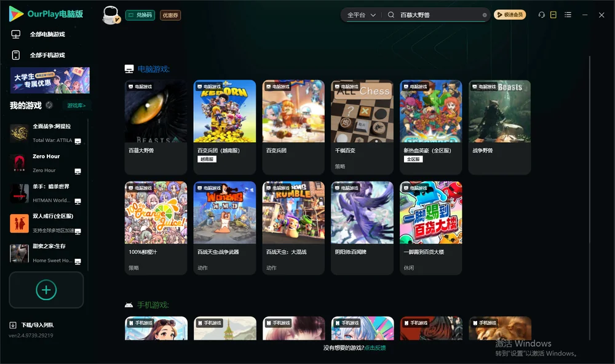The height and width of the screenshot is (364, 615).
Task: Click the 极速会员 membership button
Action: point(510,15)
